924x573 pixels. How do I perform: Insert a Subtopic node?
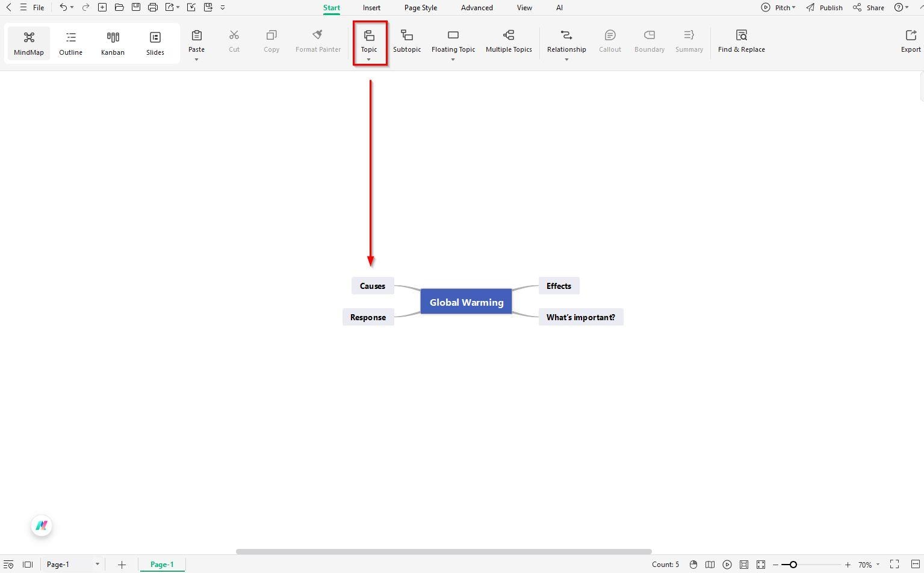pos(407,41)
